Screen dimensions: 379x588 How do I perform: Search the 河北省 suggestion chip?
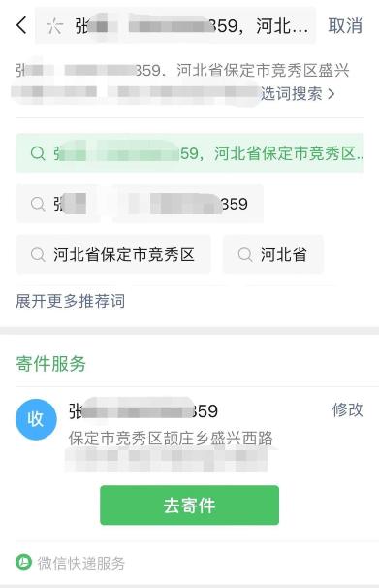click(x=273, y=254)
